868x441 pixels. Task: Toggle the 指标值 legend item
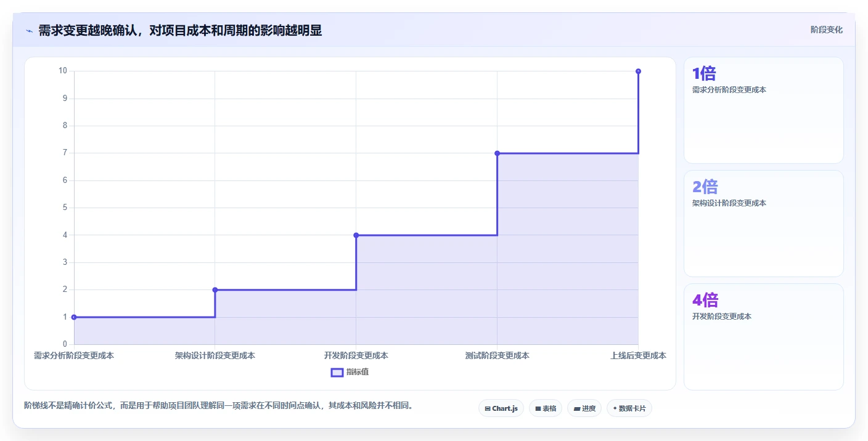coord(350,372)
